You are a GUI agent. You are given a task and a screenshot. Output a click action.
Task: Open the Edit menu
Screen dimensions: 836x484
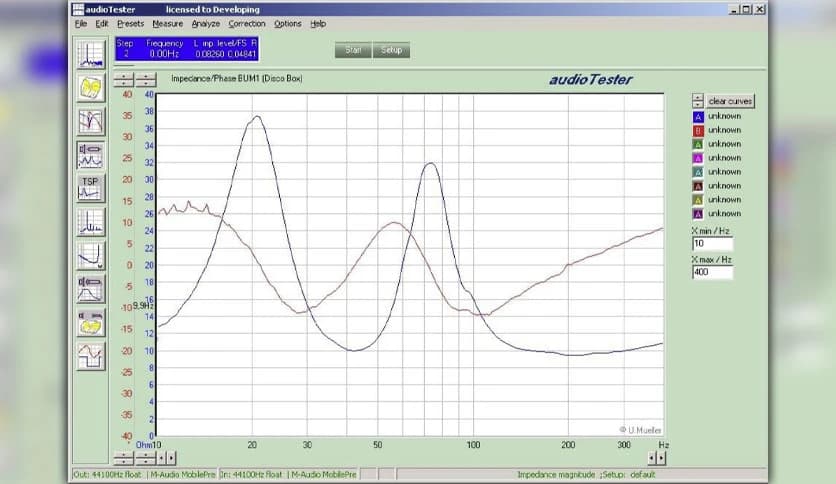[x=102, y=24]
